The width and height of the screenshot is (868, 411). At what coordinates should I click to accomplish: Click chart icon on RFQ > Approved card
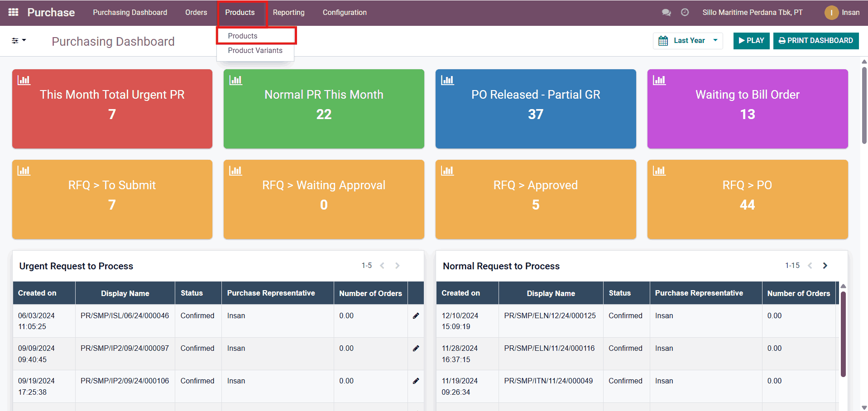(447, 171)
